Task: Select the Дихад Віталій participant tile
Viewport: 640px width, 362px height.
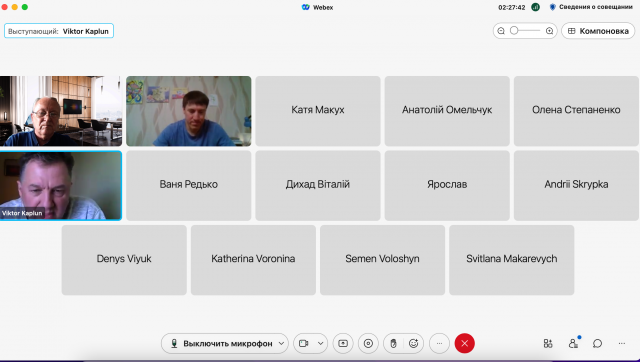Action: [318, 186]
